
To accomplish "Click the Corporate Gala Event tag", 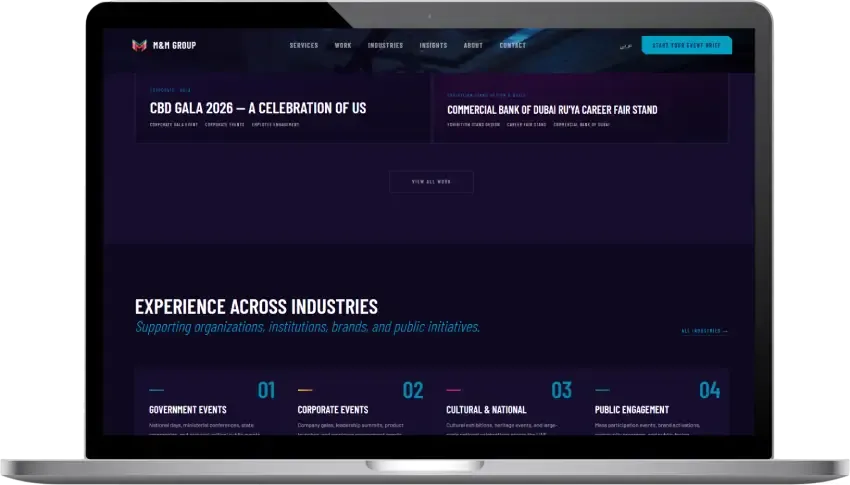I will click(173, 125).
